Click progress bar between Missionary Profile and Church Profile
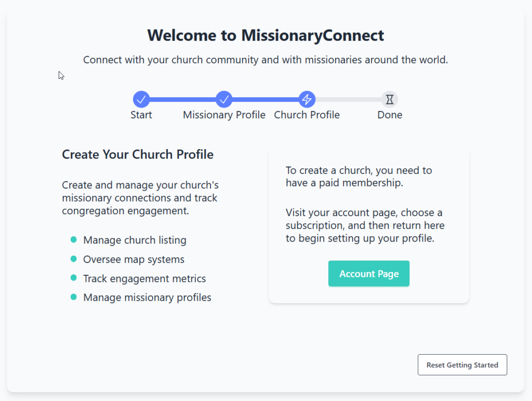This screenshot has width=532, height=401. (x=265, y=99)
